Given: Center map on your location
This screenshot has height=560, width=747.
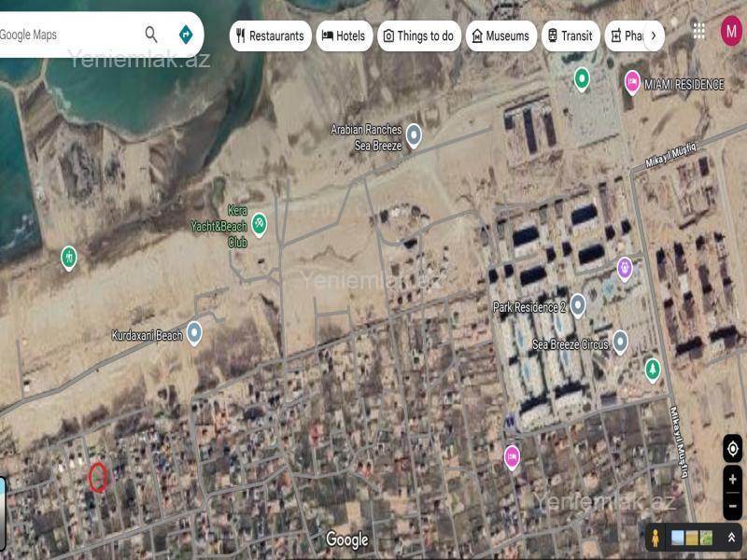Looking at the screenshot, I should pyautogui.click(x=732, y=449).
